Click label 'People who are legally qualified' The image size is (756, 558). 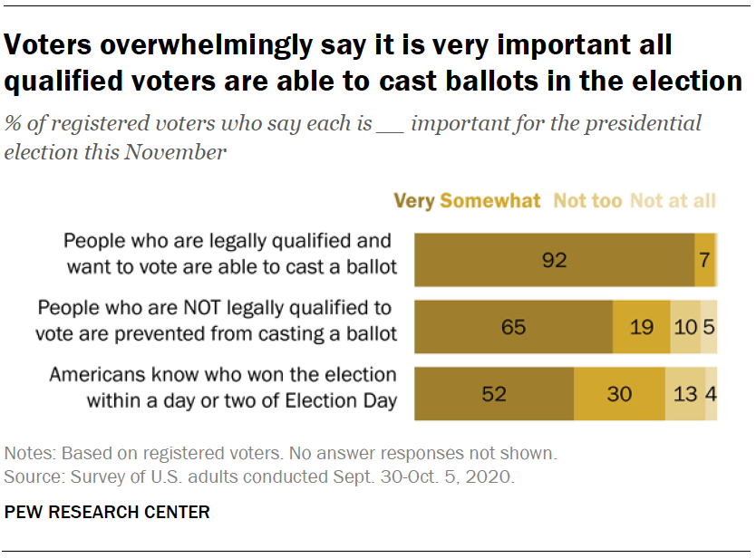231,254
